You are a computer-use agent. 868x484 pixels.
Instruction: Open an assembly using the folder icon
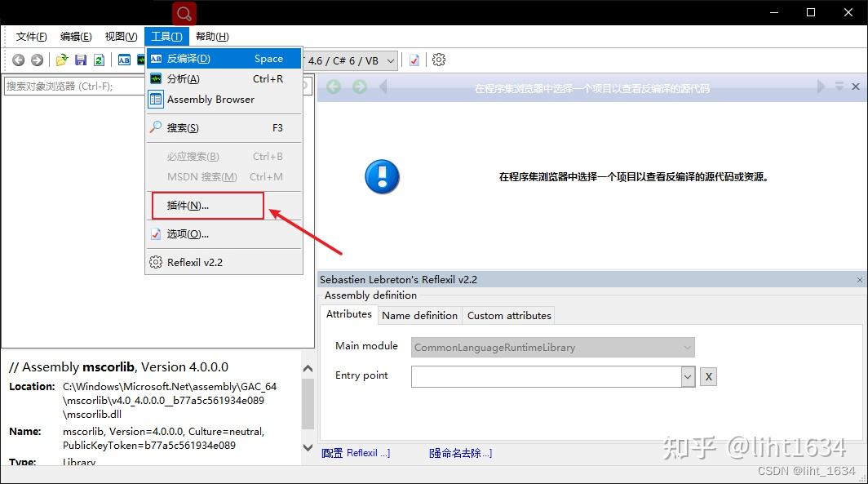pos(61,60)
